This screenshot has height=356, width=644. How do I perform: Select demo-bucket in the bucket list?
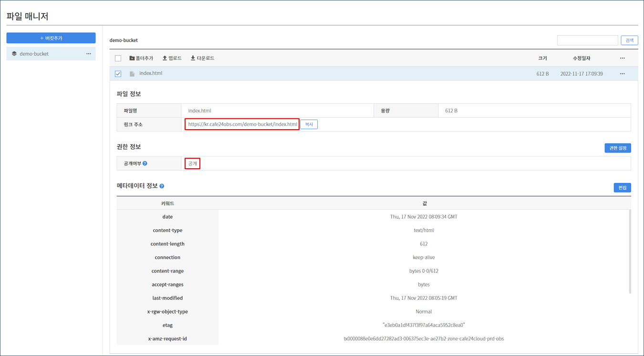pos(34,54)
